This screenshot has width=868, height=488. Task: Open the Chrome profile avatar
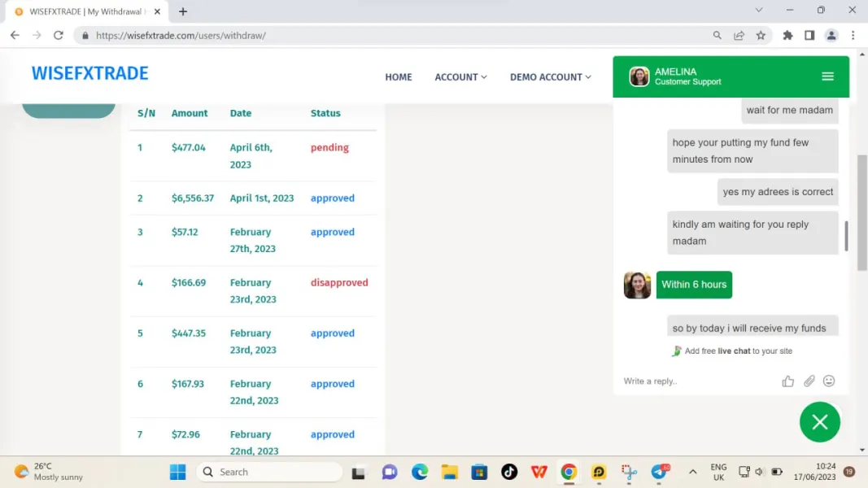(831, 36)
